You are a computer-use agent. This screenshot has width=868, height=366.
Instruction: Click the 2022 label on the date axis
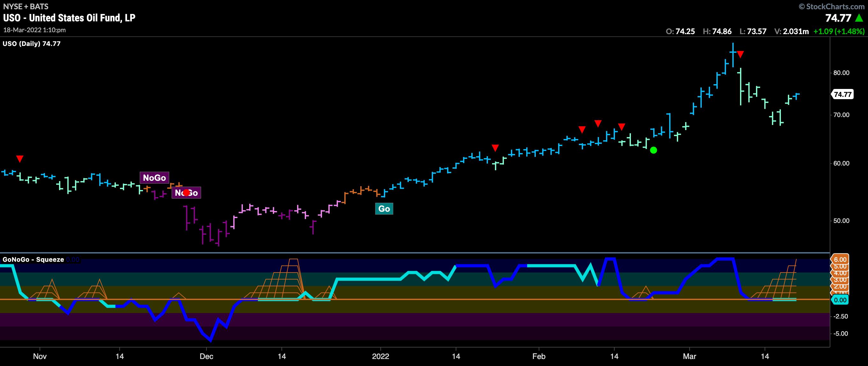(x=380, y=356)
